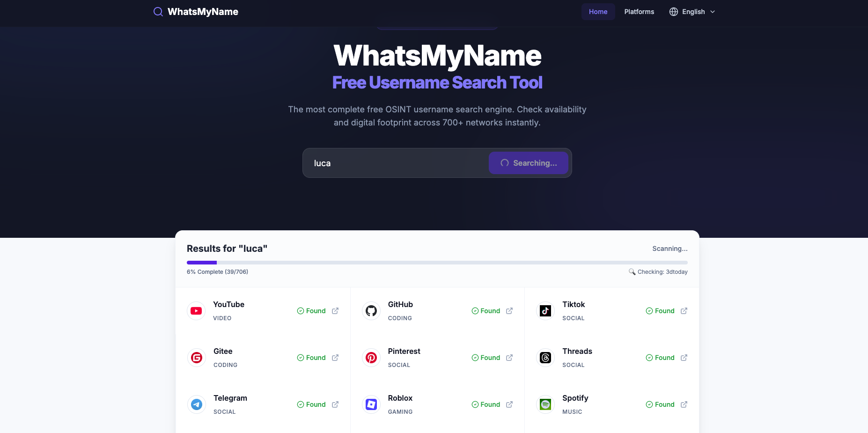Image resolution: width=868 pixels, height=433 pixels.
Task: Click the Pinterest platform logo icon
Action: [371, 358]
